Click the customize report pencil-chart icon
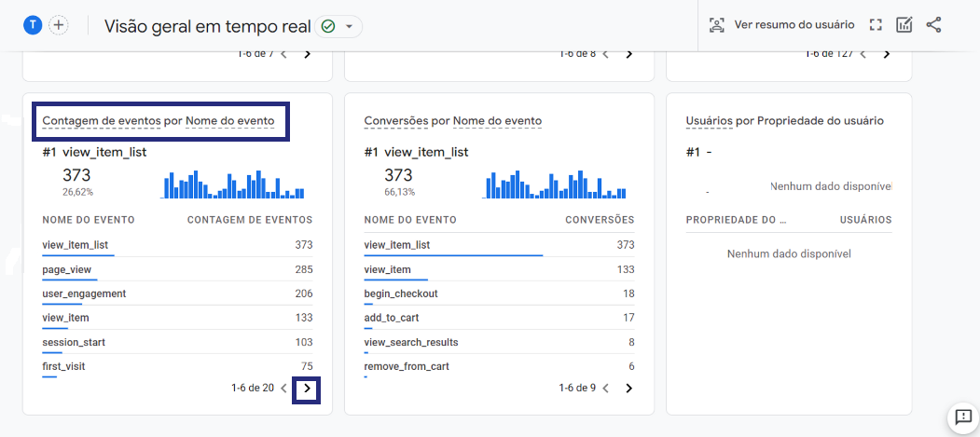This screenshot has width=980, height=437. click(904, 25)
